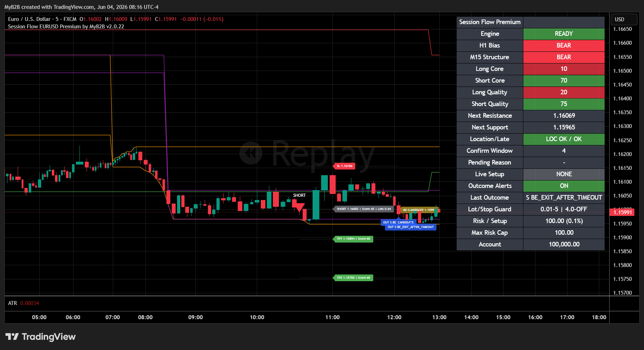
Task: Click the Live Setup NONE cell
Action: click(564, 174)
